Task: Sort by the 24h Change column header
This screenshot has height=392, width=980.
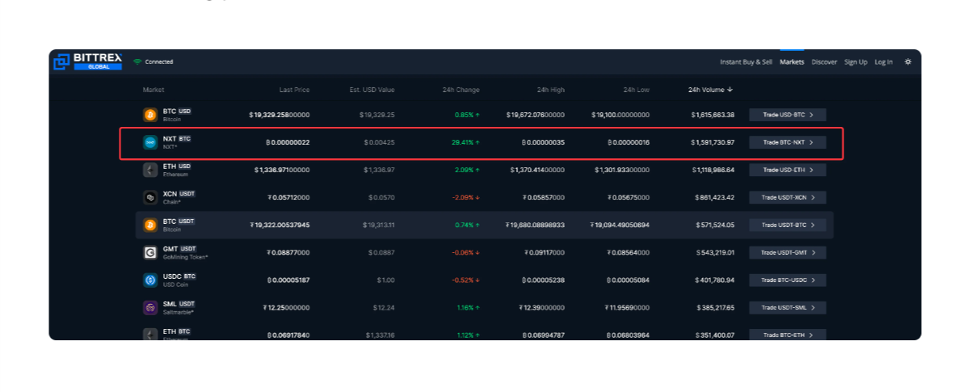Action: pyautogui.click(x=461, y=90)
